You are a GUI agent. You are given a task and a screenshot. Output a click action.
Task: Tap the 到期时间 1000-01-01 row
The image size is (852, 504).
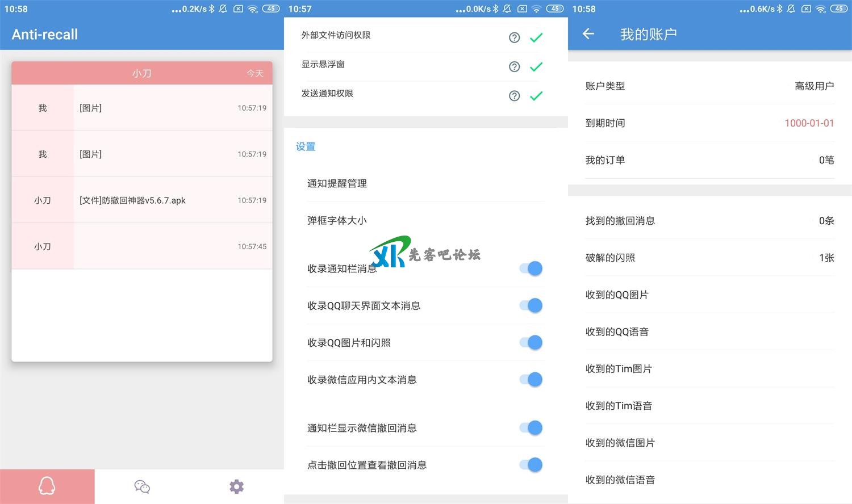709,123
